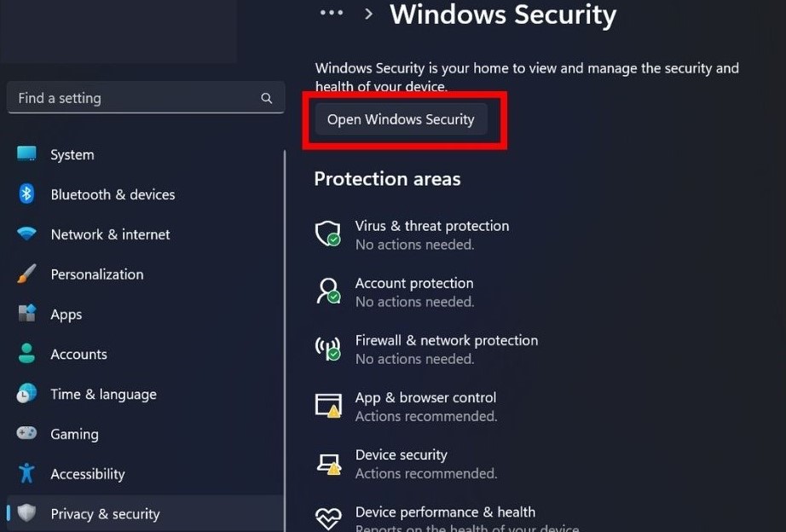Image resolution: width=786 pixels, height=532 pixels.
Task: Click the Firewall & network protection icon
Action: (327, 348)
